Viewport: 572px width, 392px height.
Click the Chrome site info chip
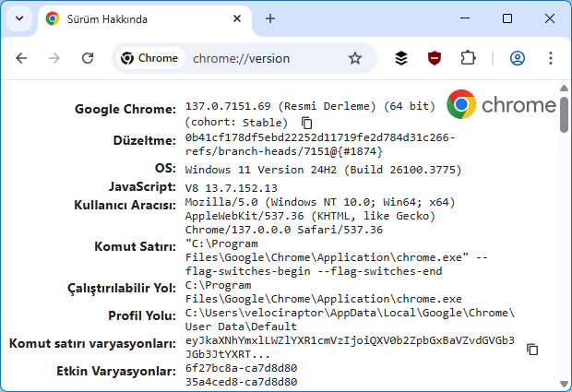pyautogui.click(x=150, y=58)
